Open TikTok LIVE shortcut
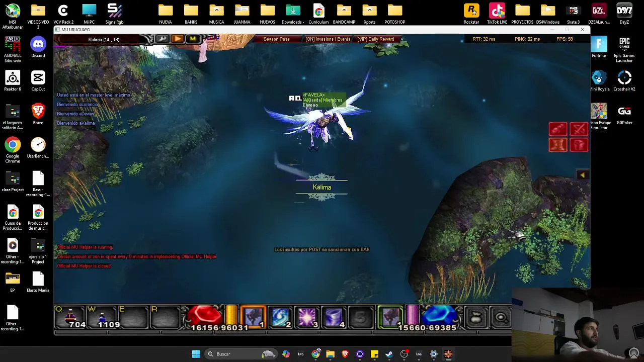Viewport: 644px width, 362px height. click(497, 14)
